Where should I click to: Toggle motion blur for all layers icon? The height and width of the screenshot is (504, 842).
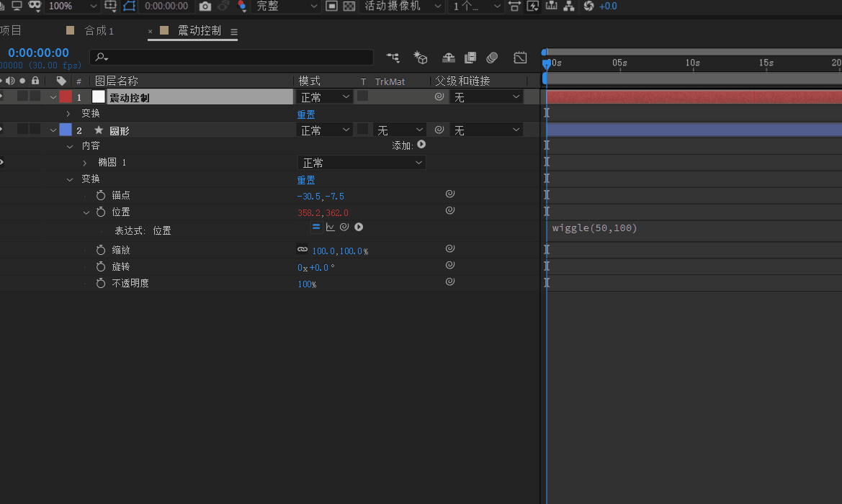[x=492, y=58]
